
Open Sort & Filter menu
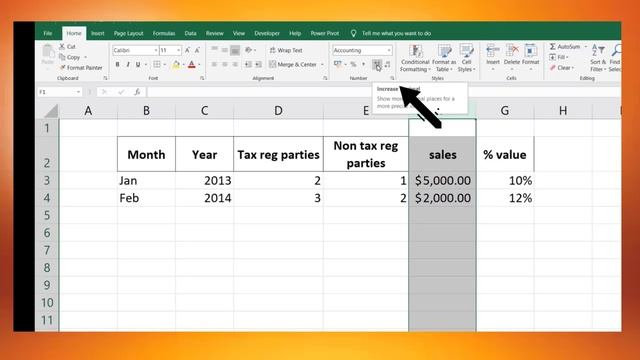coord(598,58)
